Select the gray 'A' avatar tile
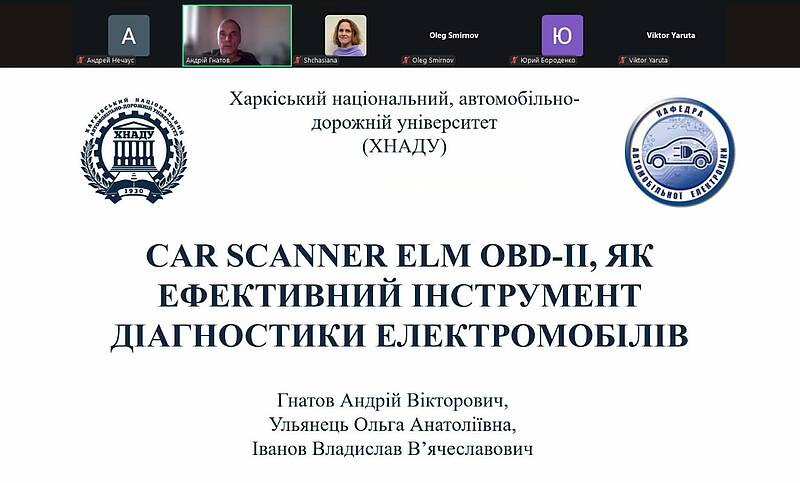 click(x=128, y=35)
